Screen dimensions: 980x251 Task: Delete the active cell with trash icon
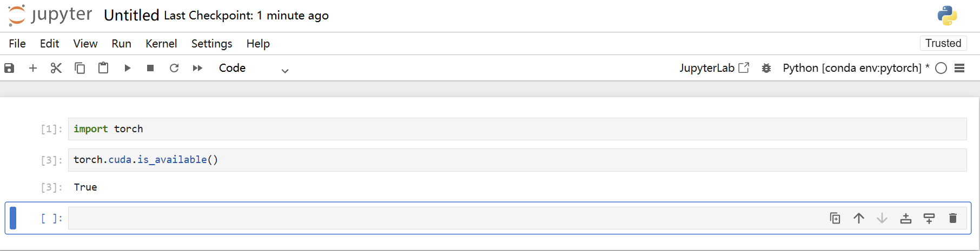coord(953,218)
